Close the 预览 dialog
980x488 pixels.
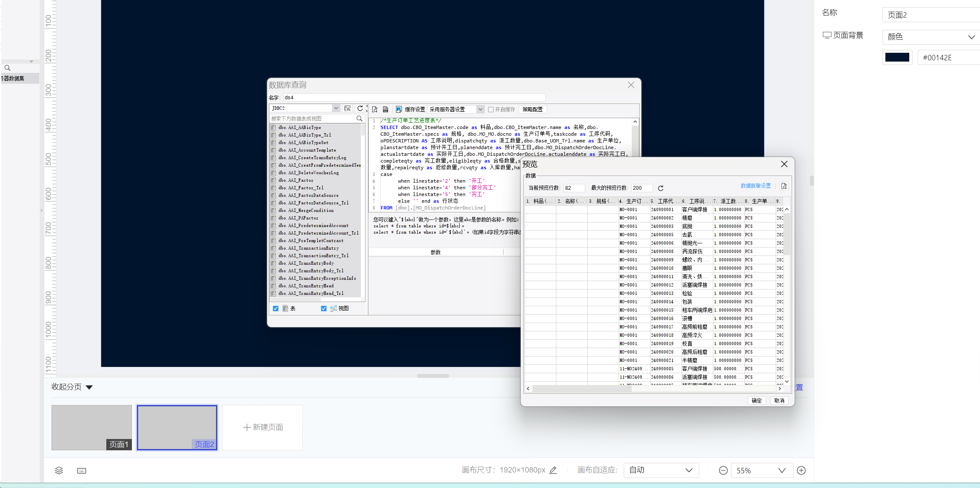(784, 164)
